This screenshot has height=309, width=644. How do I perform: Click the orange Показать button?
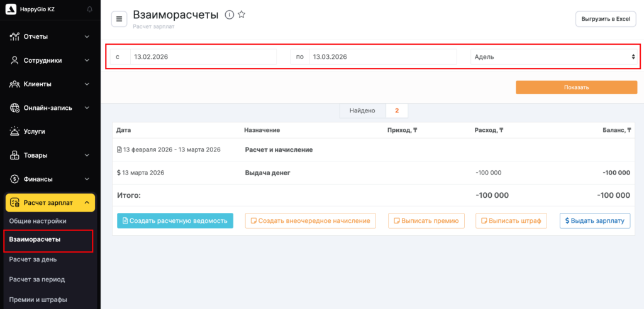576,87
